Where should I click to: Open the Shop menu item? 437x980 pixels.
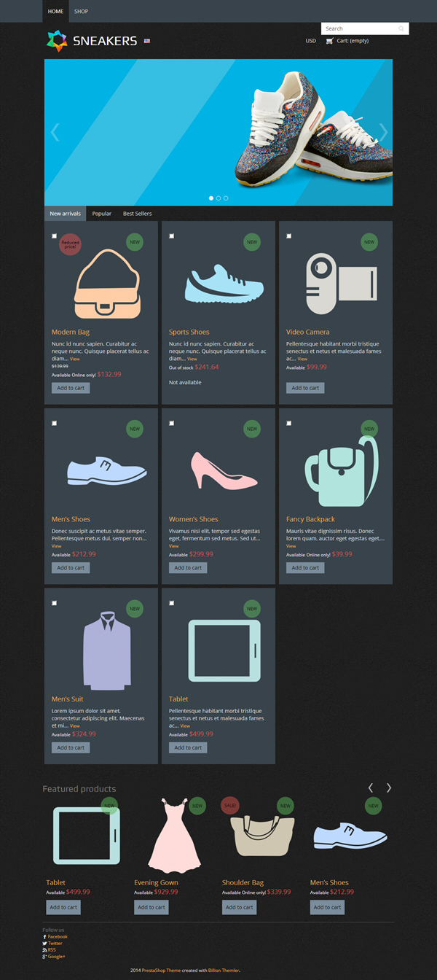[81, 12]
